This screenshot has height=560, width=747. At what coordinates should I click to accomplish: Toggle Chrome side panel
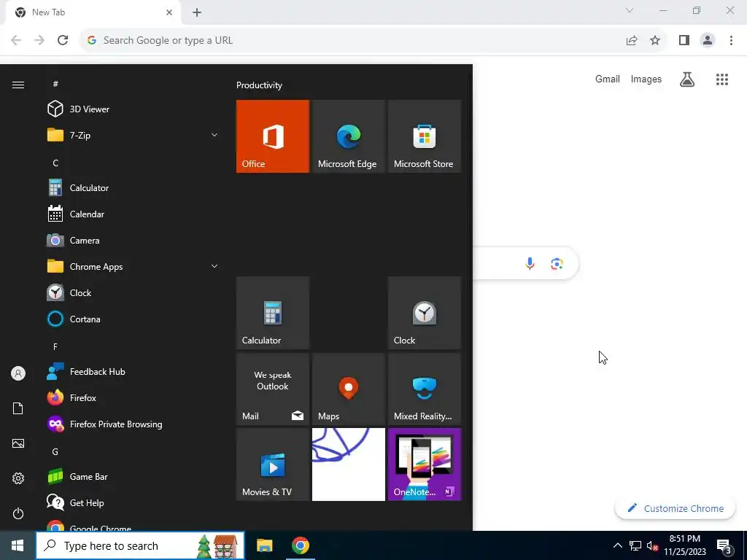(684, 41)
